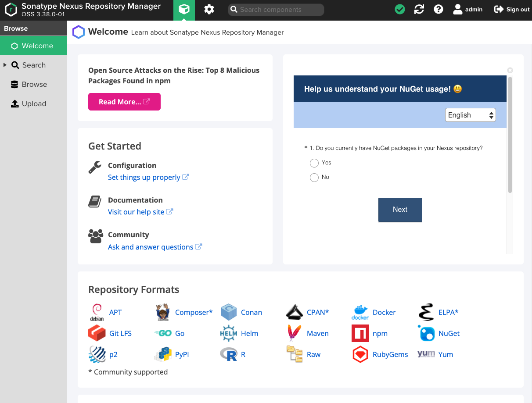Click the Configuration wrench icon
This screenshot has width=532, height=403.
[95, 167]
